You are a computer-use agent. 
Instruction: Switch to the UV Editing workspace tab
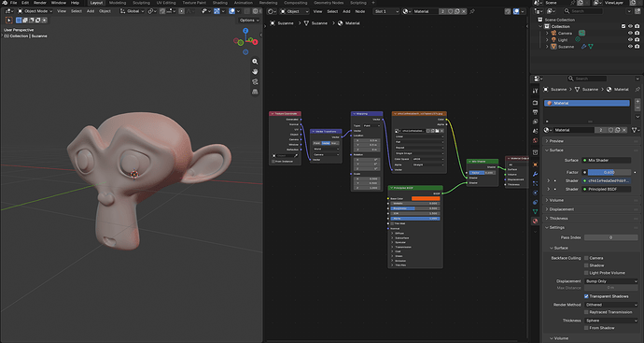(x=166, y=3)
